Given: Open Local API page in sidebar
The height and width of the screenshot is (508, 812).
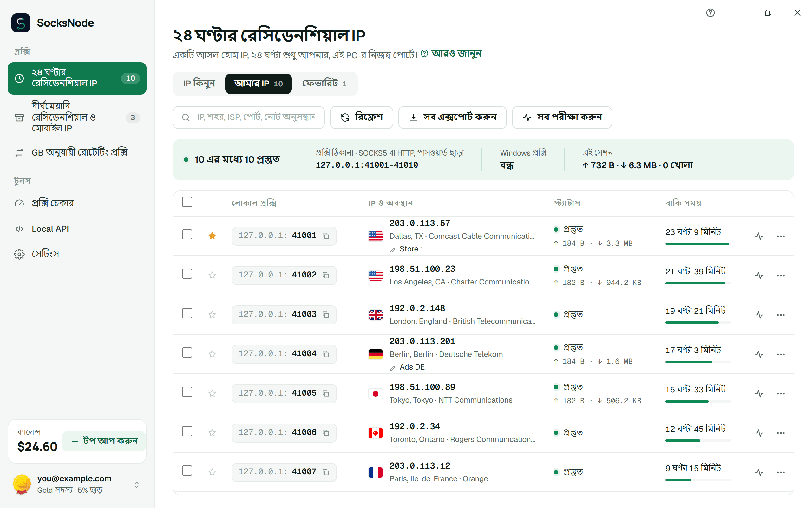Looking at the screenshot, I should 77,229.
